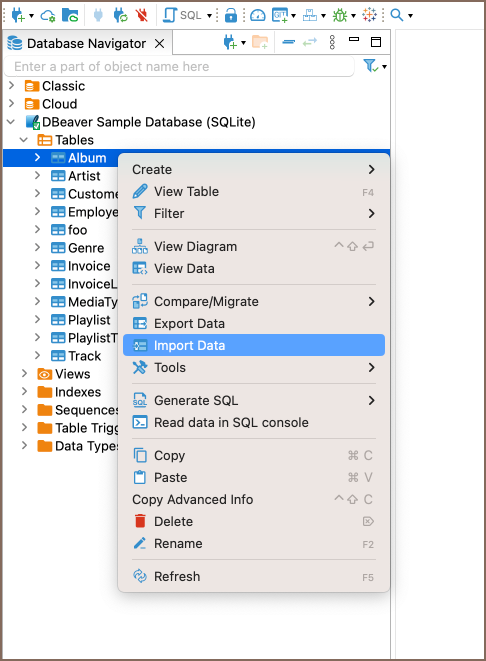486x661 pixels.
Task: Click the object name filter field
Action: (179, 67)
